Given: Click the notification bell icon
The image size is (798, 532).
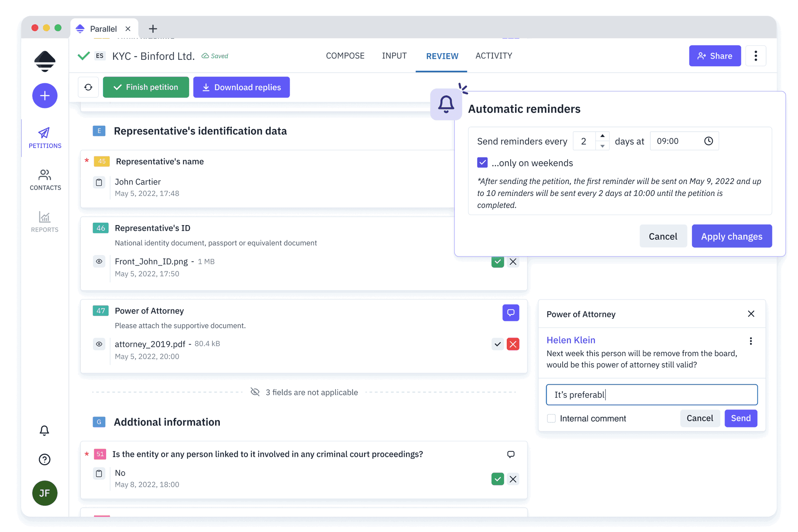Looking at the screenshot, I should tap(45, 431).
